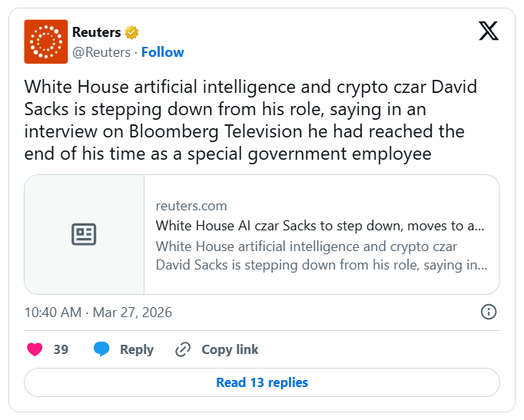Viewport: 524px width, 420px height.
Task: Click the copy link chain icon
Action: coord(183,349)
